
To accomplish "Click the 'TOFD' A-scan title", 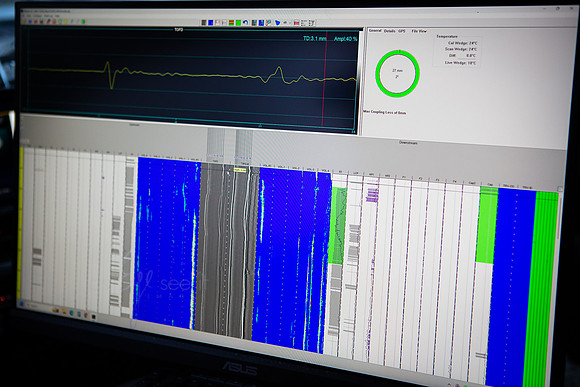I will [179, 29].
